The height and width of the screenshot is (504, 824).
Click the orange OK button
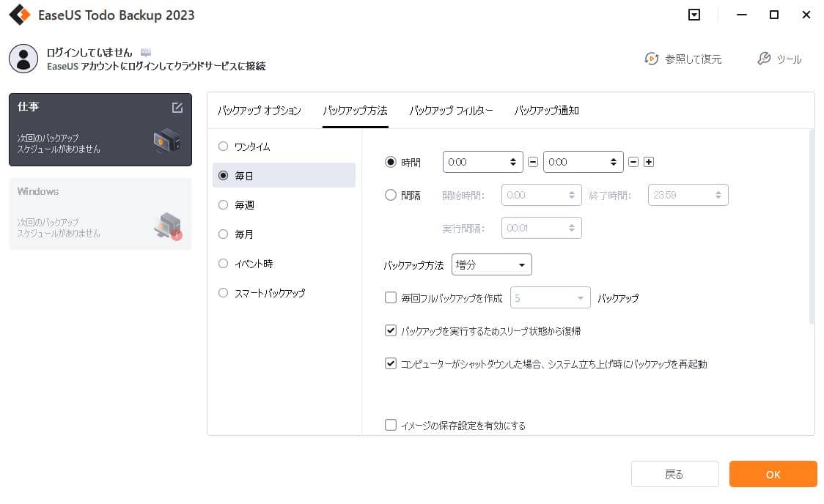773,474
